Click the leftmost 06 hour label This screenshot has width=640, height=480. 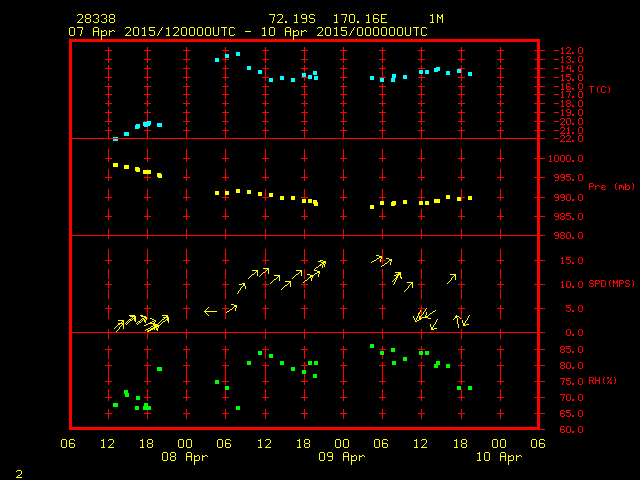(x=68, y=443)
